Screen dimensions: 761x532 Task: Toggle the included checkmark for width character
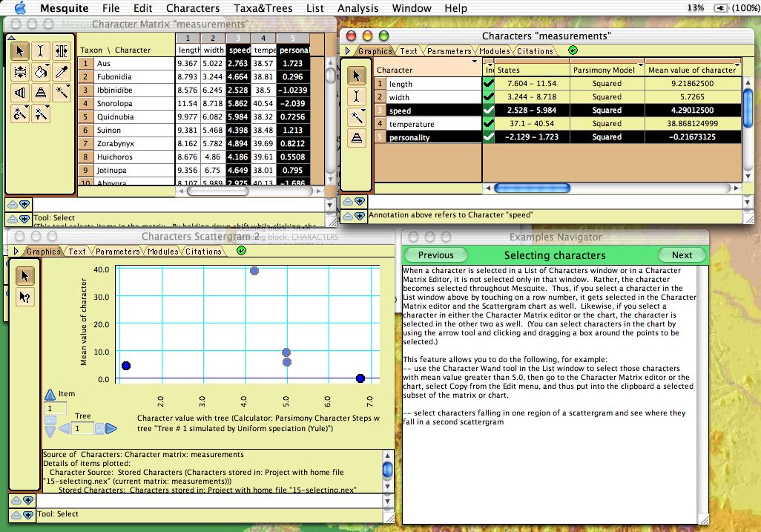[x=488, y=97]
